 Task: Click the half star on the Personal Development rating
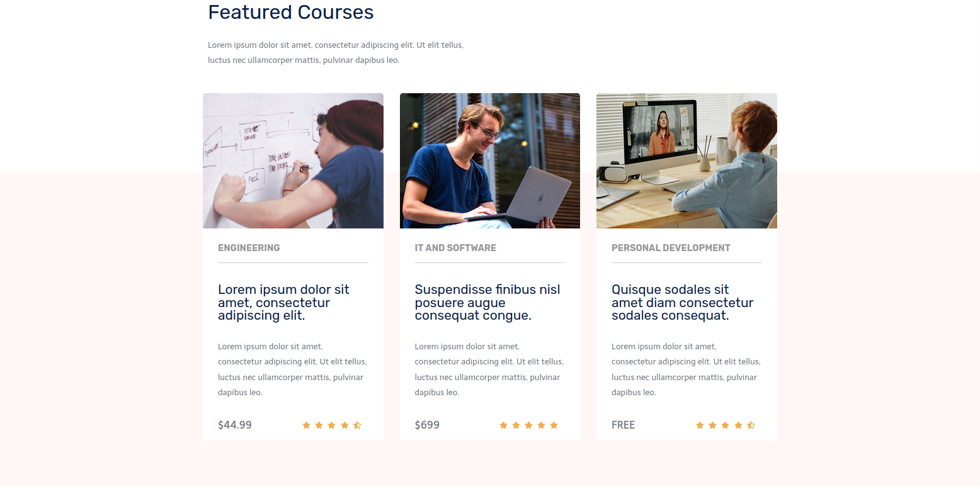coord(751,425)
